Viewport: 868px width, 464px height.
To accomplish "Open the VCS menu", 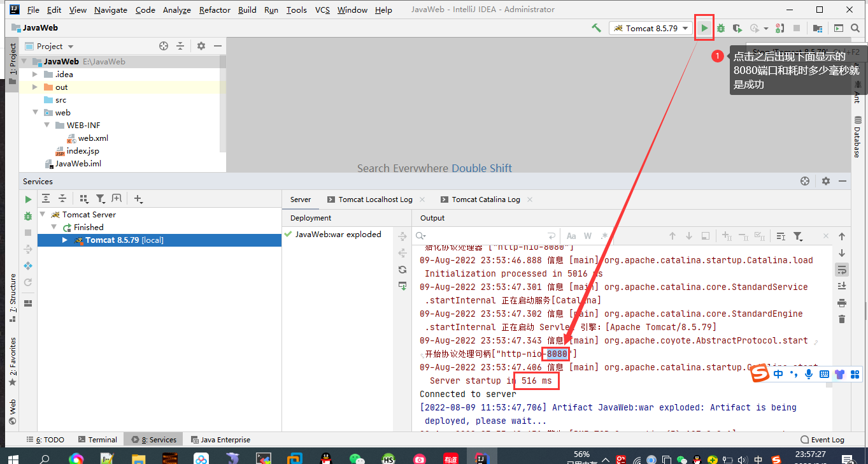I will (322, 10).
